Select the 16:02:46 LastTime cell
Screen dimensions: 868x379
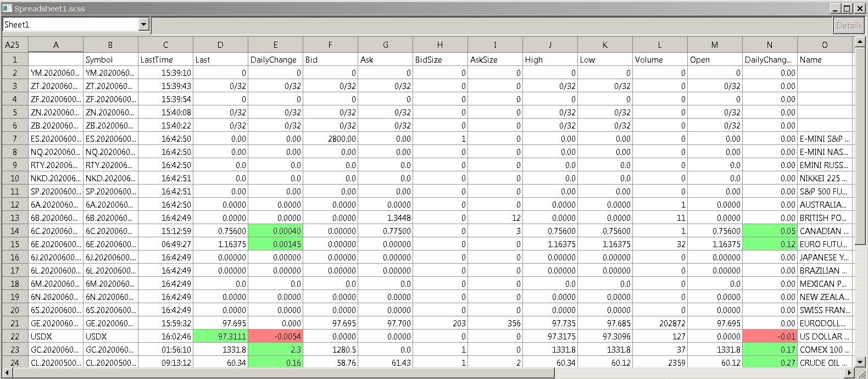coord(165,336)
